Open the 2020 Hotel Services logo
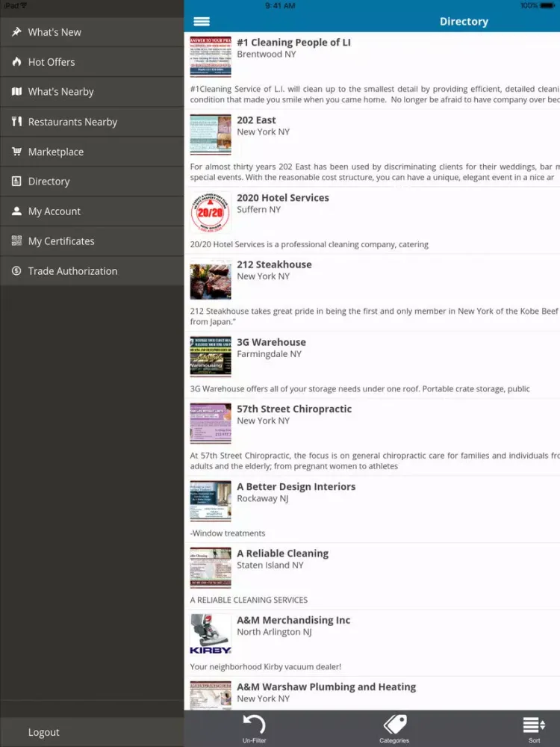 click(211, 212)
